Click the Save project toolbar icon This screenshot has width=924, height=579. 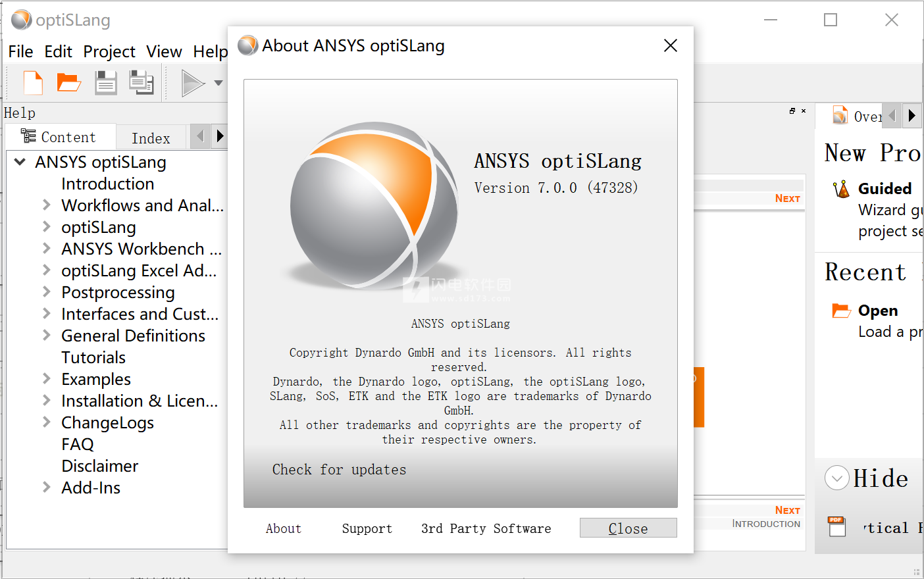105,83
